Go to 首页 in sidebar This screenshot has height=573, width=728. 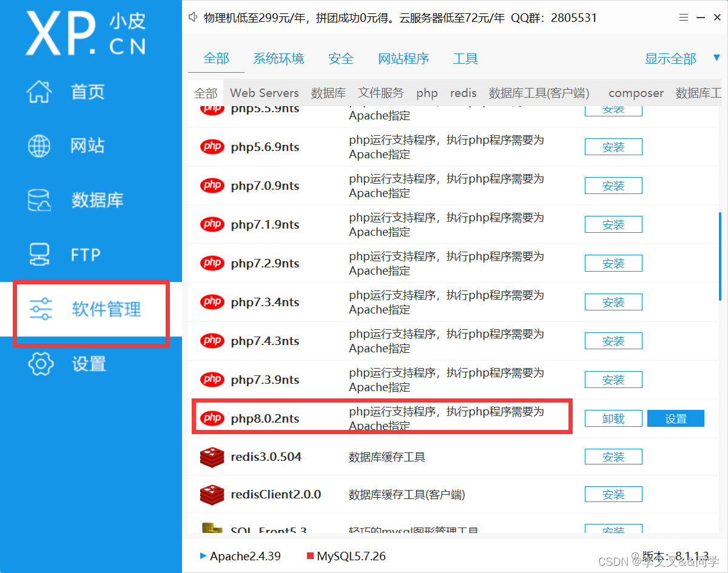[x=88, y=92]
